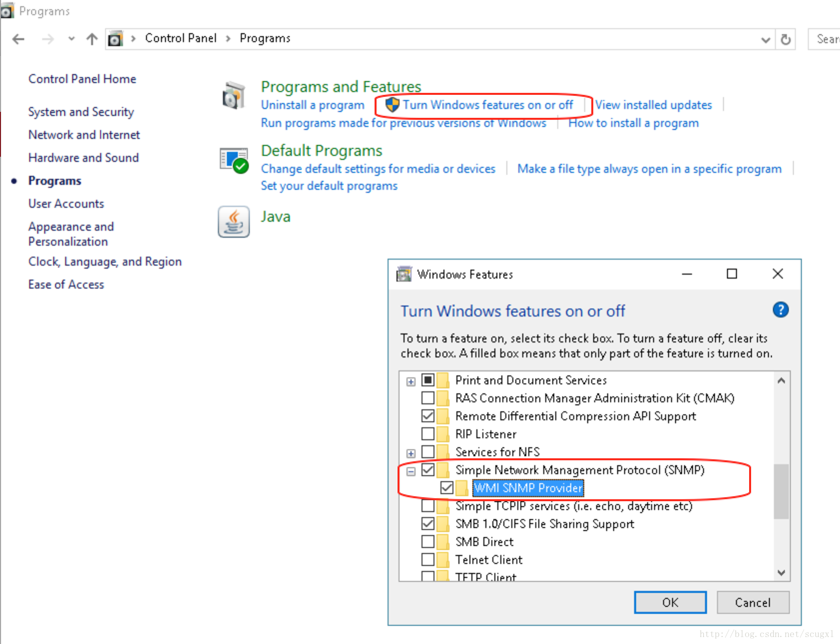This screenshot has width=840, height=644.
Task: Click the Control Panel icon in address bar
Action: [x=115, y=39]
